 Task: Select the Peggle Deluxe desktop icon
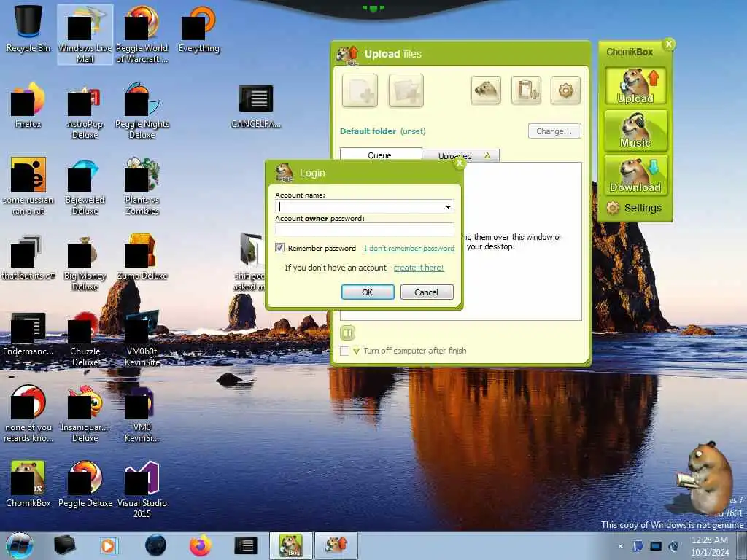(85, 484)
